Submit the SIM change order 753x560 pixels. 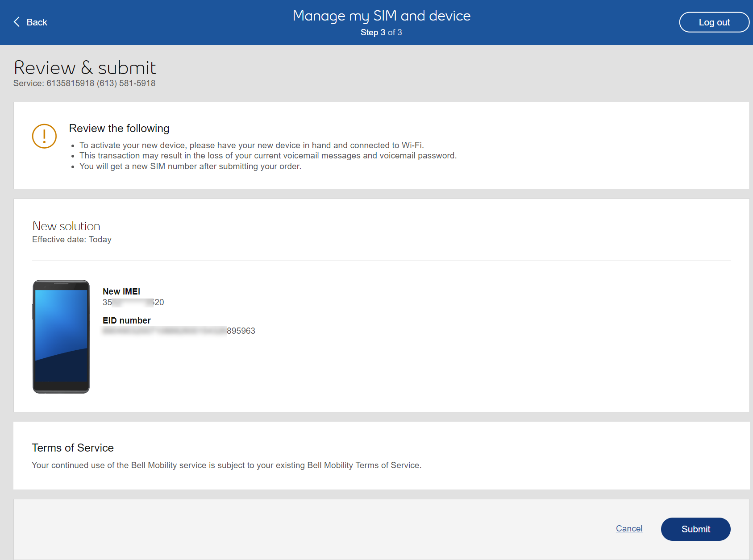695,529
